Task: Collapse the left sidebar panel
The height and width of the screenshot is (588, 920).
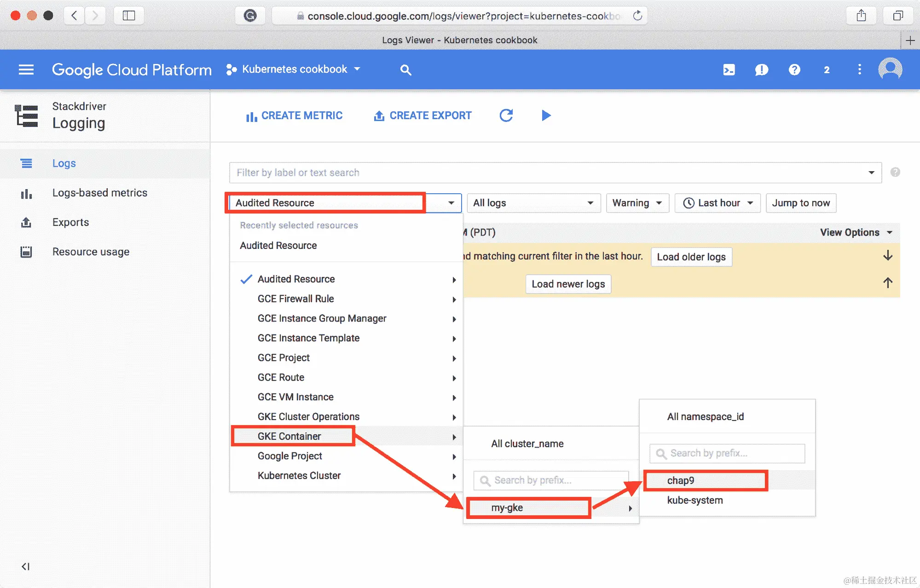Action: coord(26,566)
